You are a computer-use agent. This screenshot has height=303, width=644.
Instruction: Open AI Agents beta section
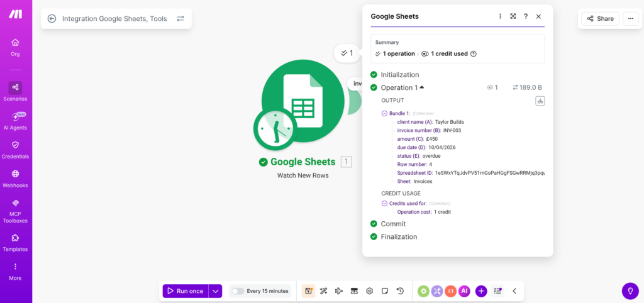15,121
